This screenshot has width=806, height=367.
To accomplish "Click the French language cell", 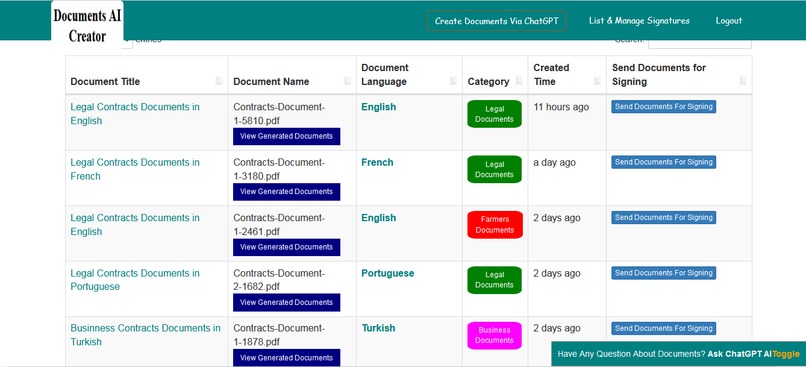I will point(377,162).
